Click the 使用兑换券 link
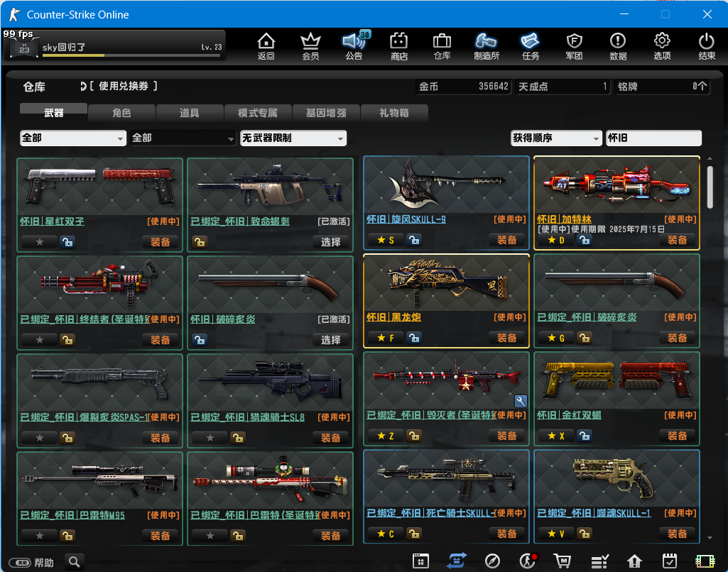Screen dimensions: 728x572 [x=123, y=86]
